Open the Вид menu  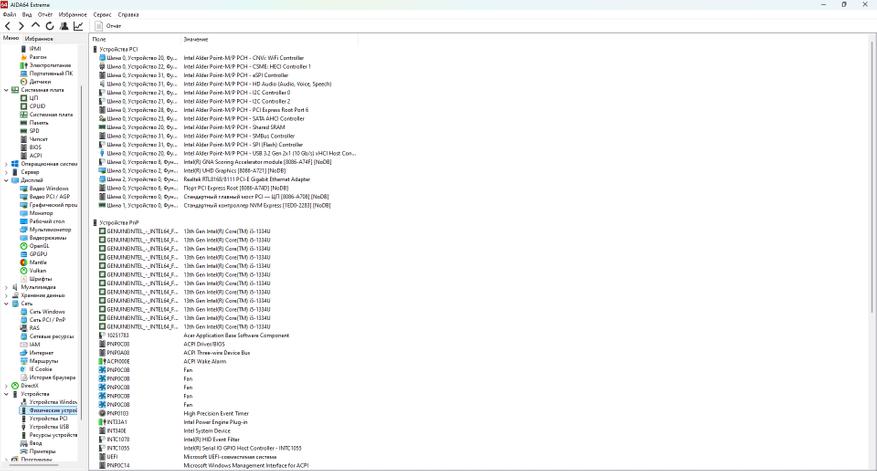tap(27, 15)
